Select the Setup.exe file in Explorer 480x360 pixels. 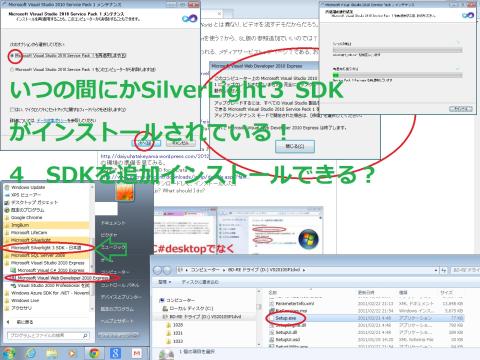(285, 318)
